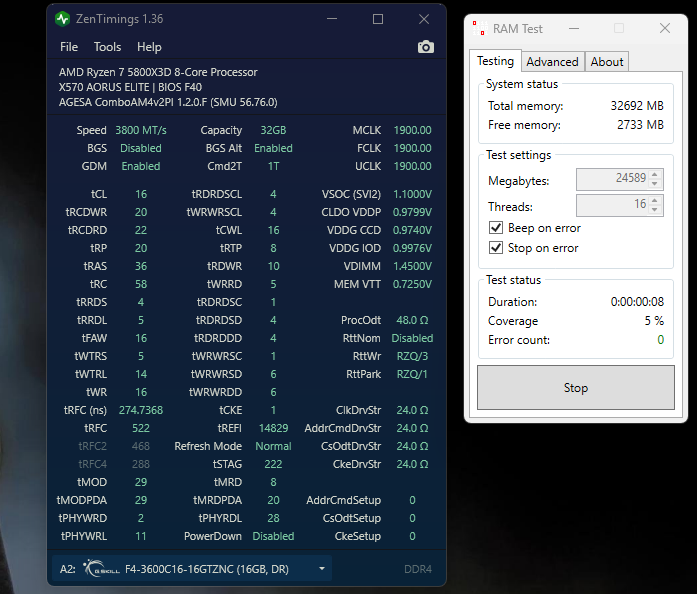Maximize the ZenTimings window

point(378,19)
